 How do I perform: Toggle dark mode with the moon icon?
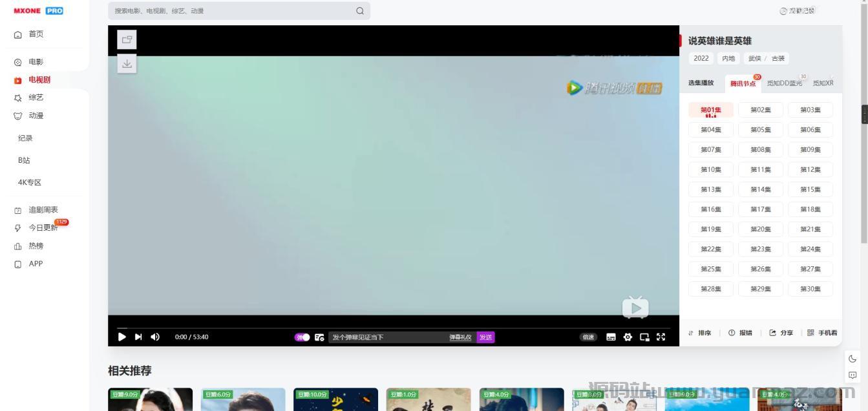(x=851, y=358)
